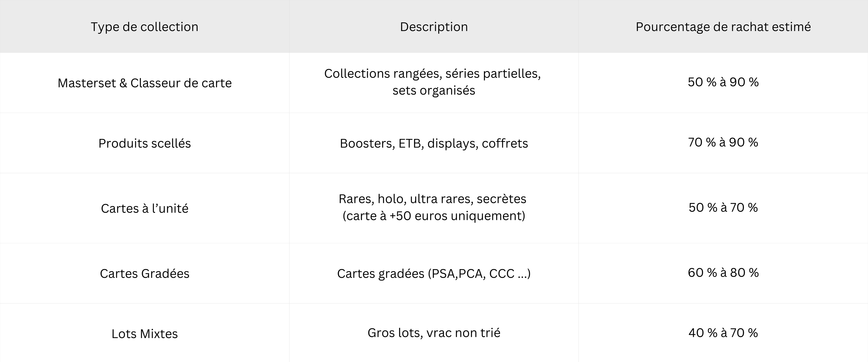Click '(carte à +50 euros uniquement)' note
Viewport: 868px width, 362px height.
pos(434,216)
